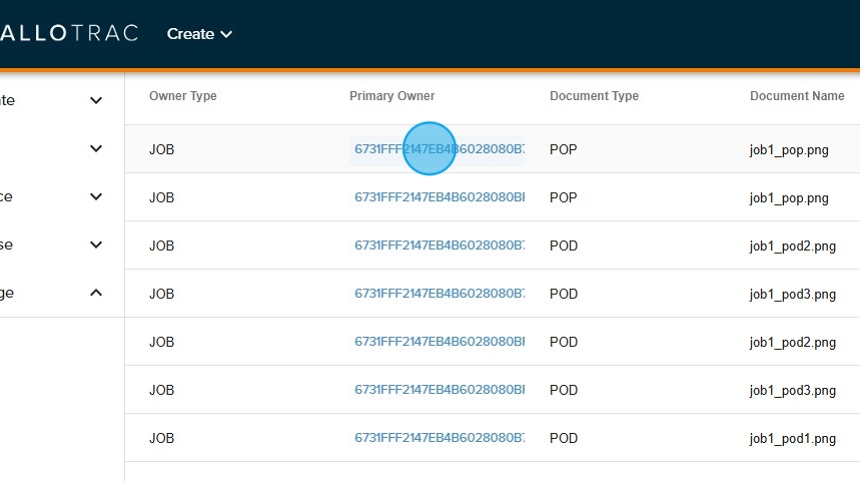Select the job1_pod1.png document name
Screen dimensions: 860x481
[x=792, y=438]
